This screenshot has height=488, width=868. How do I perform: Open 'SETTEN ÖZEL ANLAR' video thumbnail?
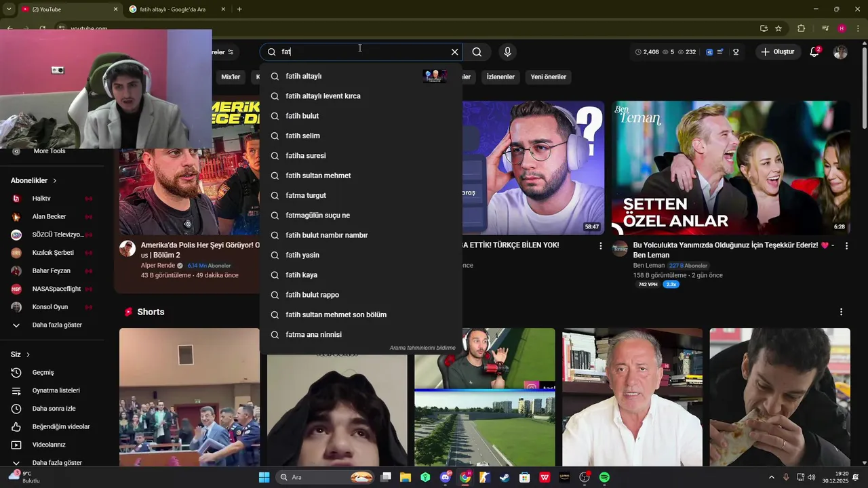(x=730, y=168)
